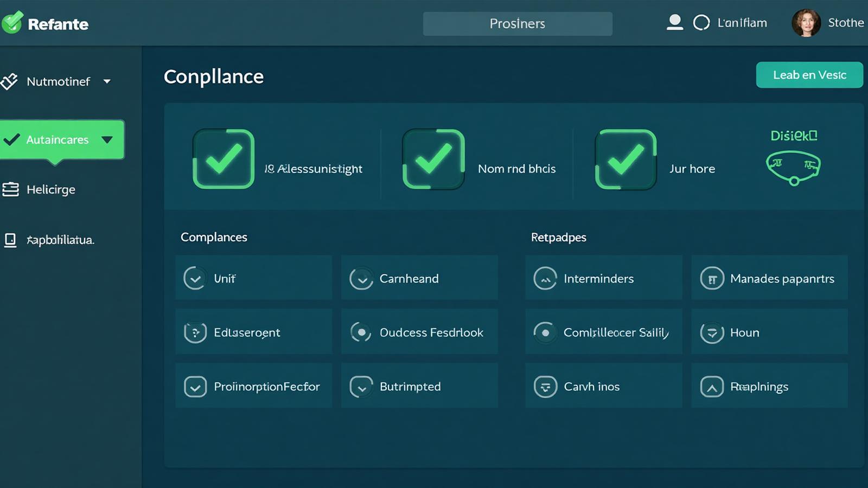Toggle the Alesssunistight large checkbox
Viewport: 868px width, 488px height.
coord(224,159)
